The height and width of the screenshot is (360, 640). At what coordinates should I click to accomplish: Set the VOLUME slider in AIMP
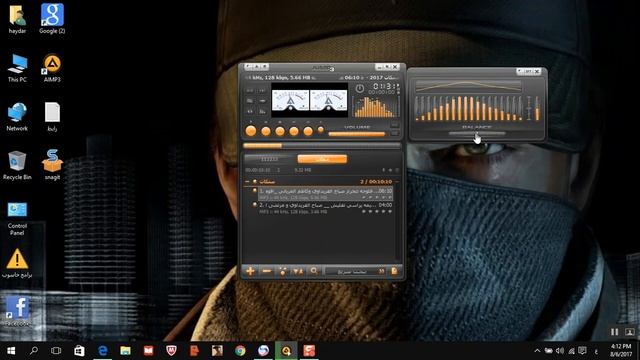357,133
